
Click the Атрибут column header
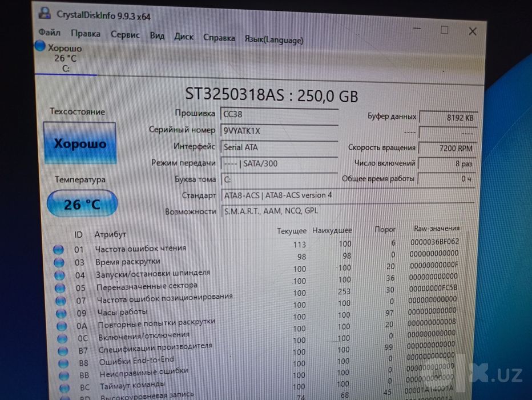pyautogui.click(x=110, y=234)
